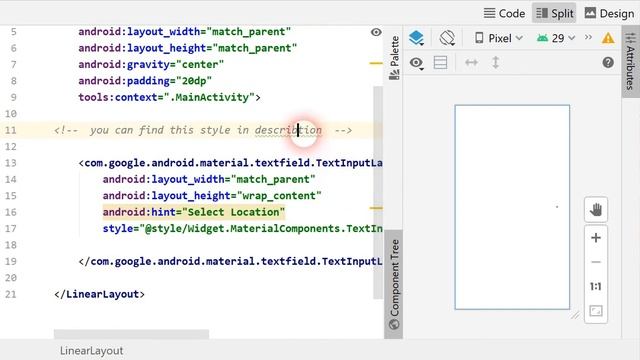
Task: Click the editor vertical scrollbar
Action: 378,192
